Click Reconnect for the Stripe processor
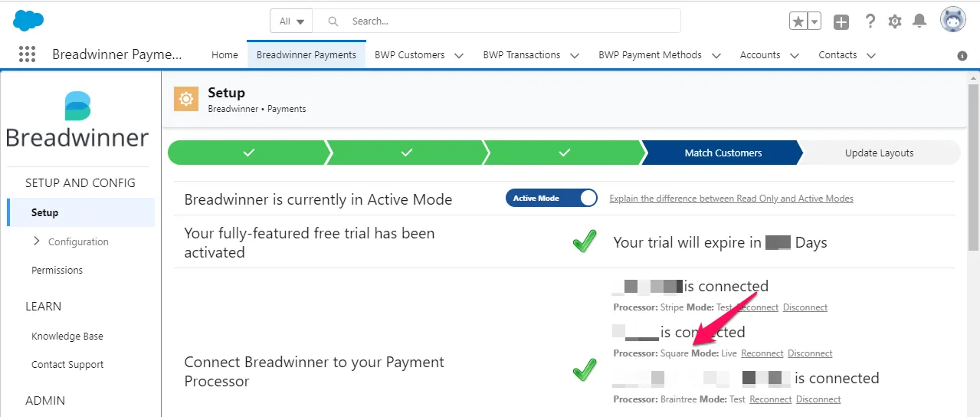The height and width of the screenshot is (417, 980). 758,307
